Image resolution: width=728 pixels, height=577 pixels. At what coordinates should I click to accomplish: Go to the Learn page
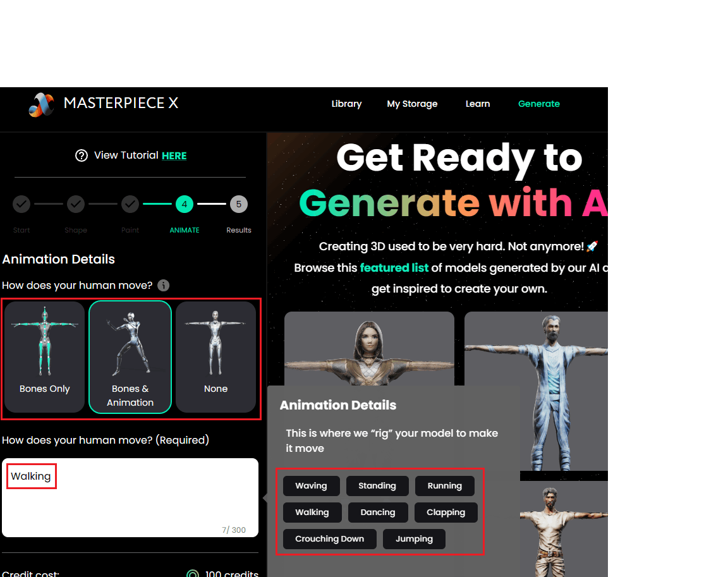click(x=478, y=104)
